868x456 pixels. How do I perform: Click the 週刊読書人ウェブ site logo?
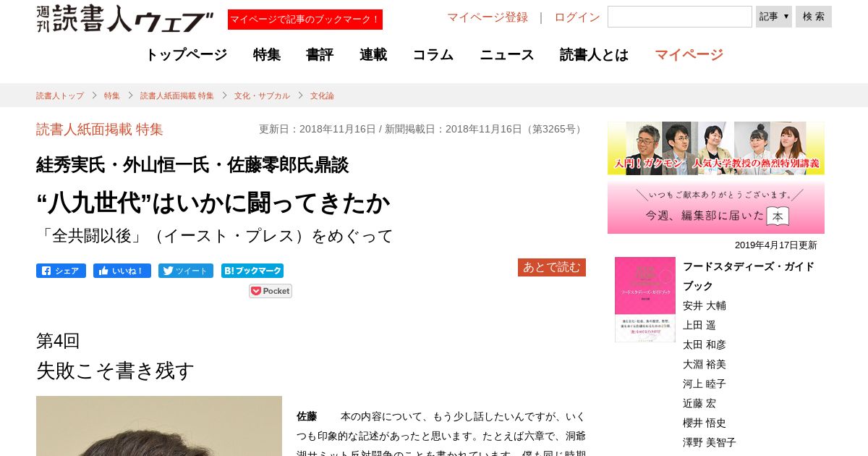125,18
